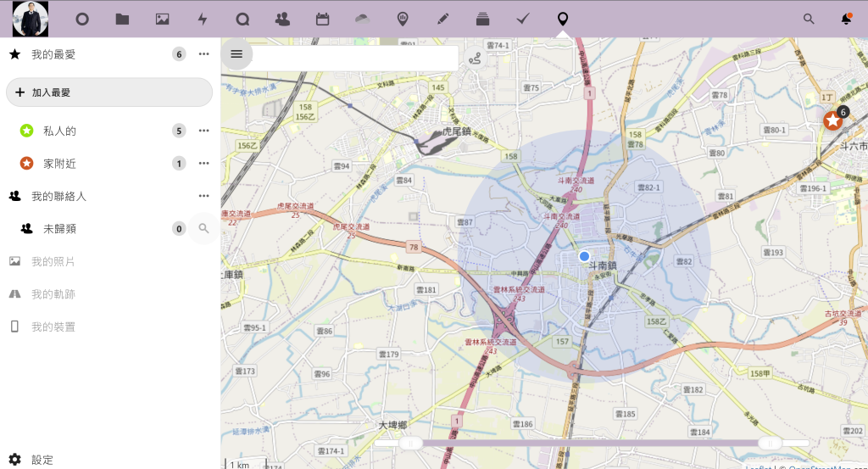Click the 1 count badge for 家附近
This screenshot has height=469, width=868.
click(x=179, y=164)
